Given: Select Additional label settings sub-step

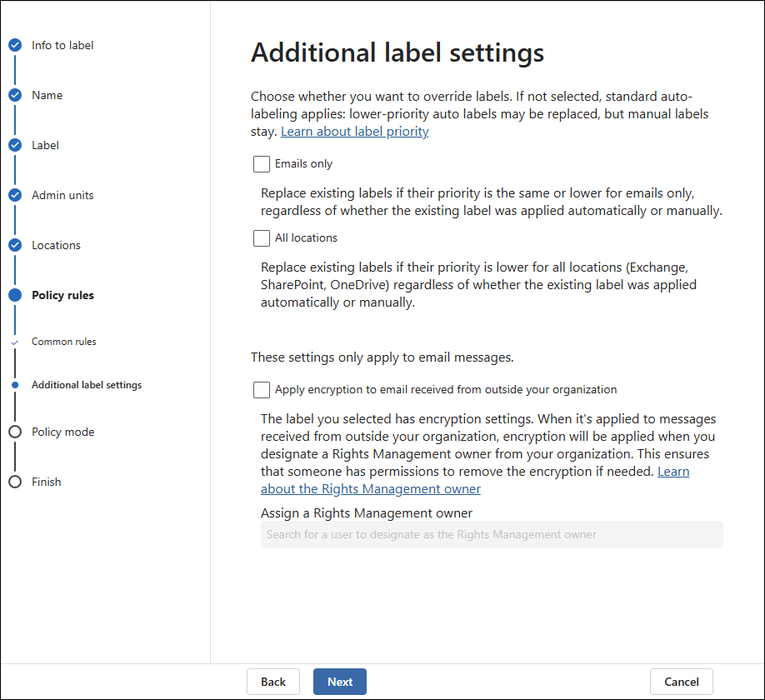Looking at the screenshot, I should (x=87, y=385).
